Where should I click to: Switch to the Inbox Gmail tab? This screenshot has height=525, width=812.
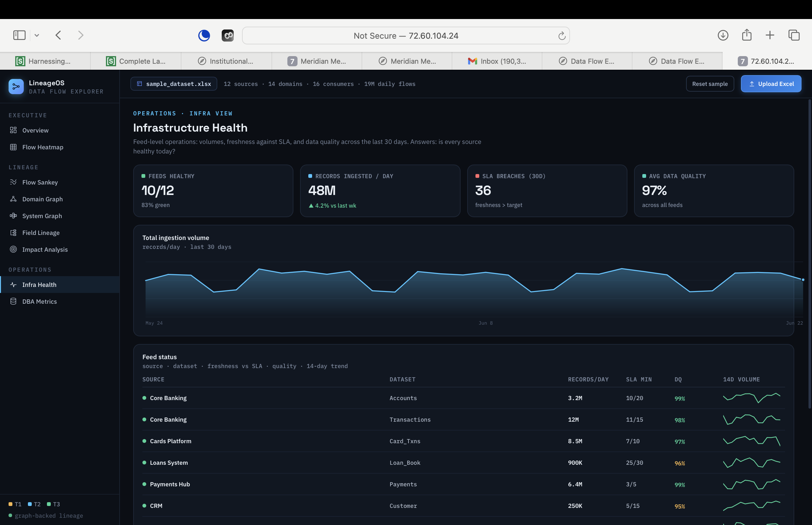(497, 61)
